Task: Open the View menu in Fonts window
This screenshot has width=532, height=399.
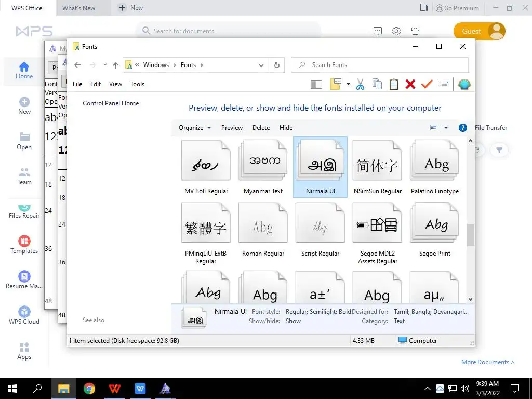Action: pos(115,84)
